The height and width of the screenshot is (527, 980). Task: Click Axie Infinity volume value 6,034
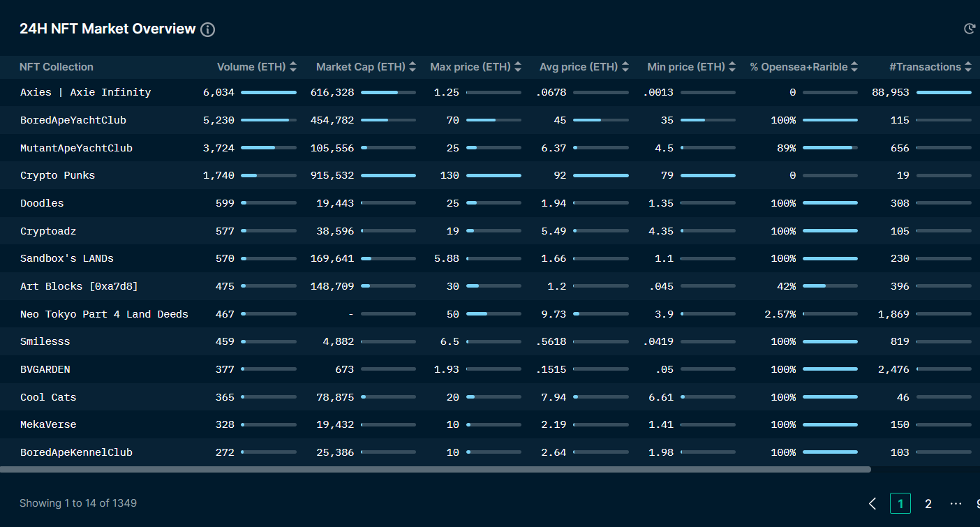click(x=218, y=92)
